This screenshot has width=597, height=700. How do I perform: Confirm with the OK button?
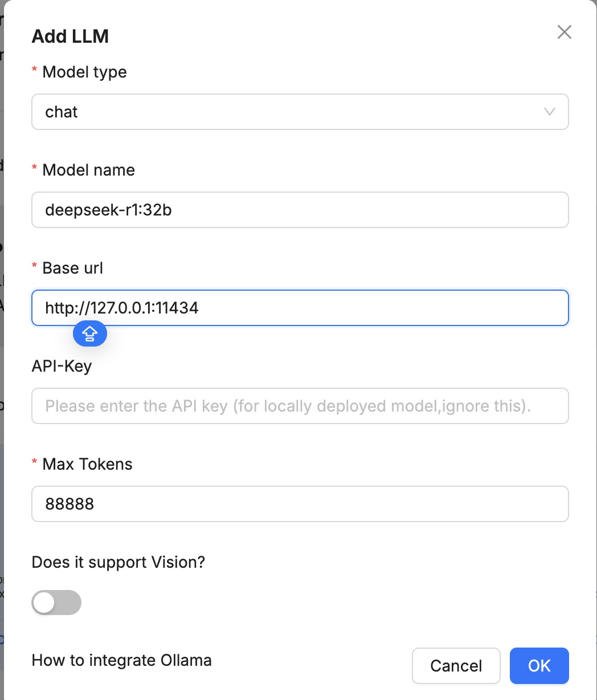pyautogui.click(x=539, y=665)
